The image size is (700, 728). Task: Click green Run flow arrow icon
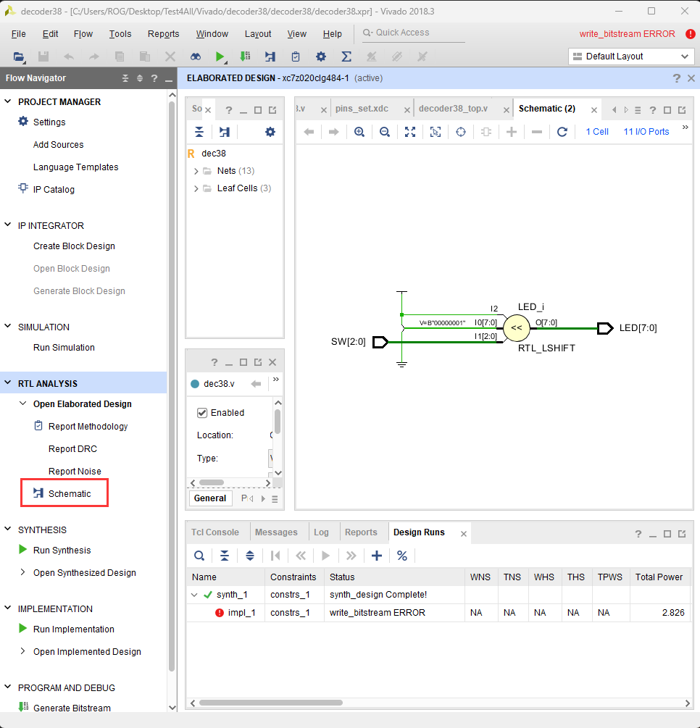[x=220, y=57]
